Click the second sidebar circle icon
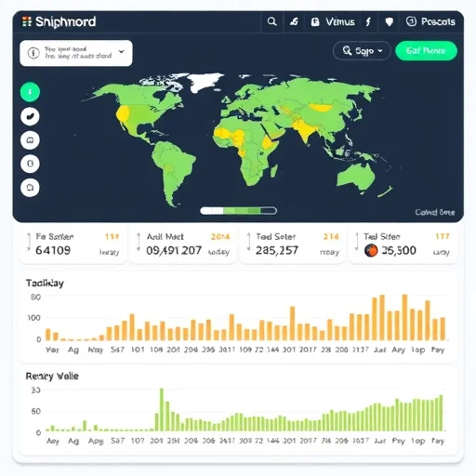This screenshot has height=476, width=476. 30,116
